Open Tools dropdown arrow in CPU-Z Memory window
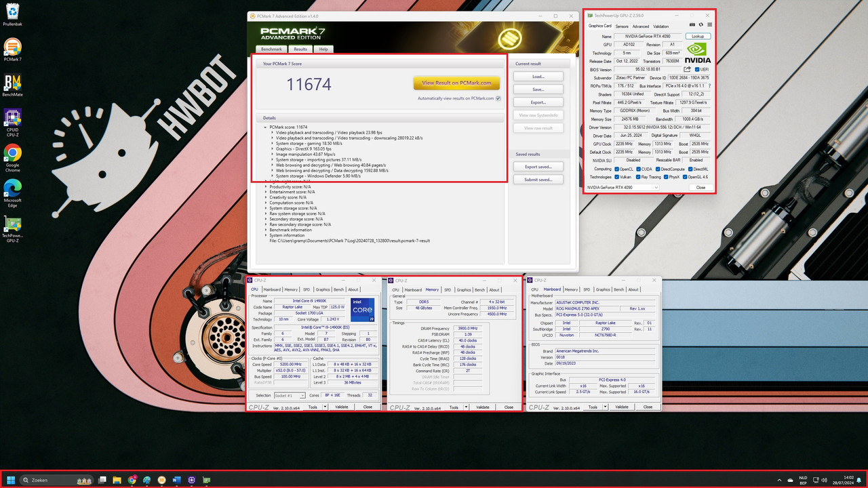 click(x=465, y=407)
